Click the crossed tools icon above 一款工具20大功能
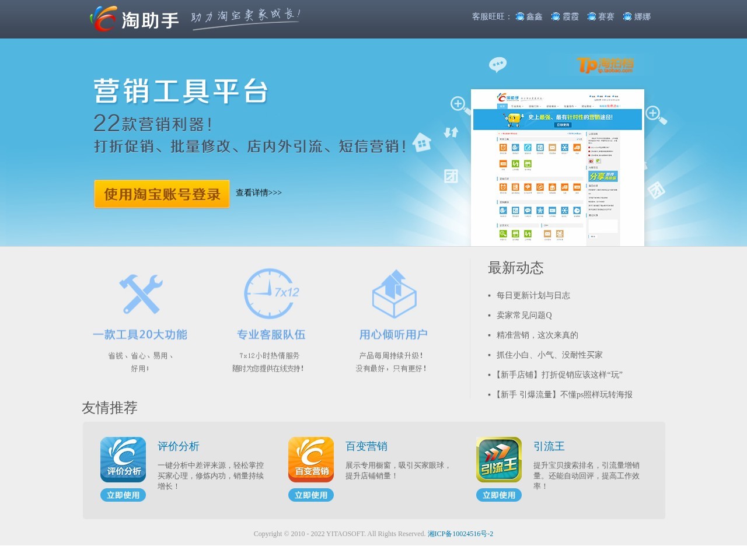 (x=141, y=294)
